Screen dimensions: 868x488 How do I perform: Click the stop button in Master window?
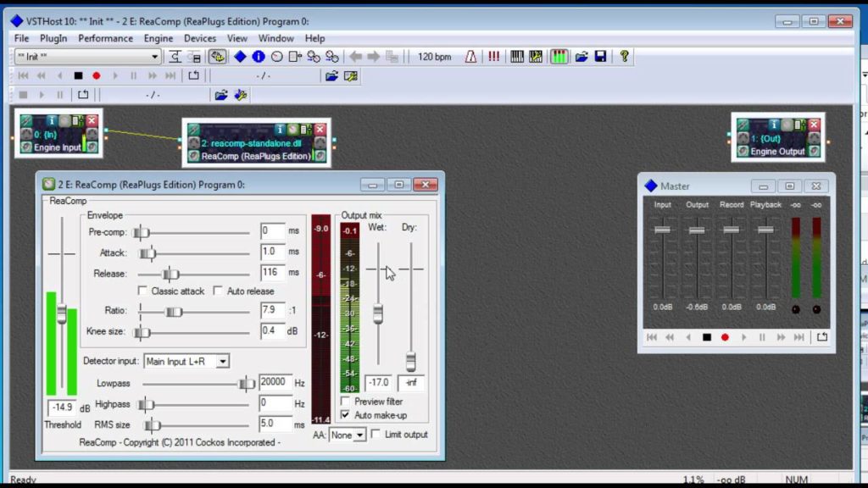(x=706, y=337)
